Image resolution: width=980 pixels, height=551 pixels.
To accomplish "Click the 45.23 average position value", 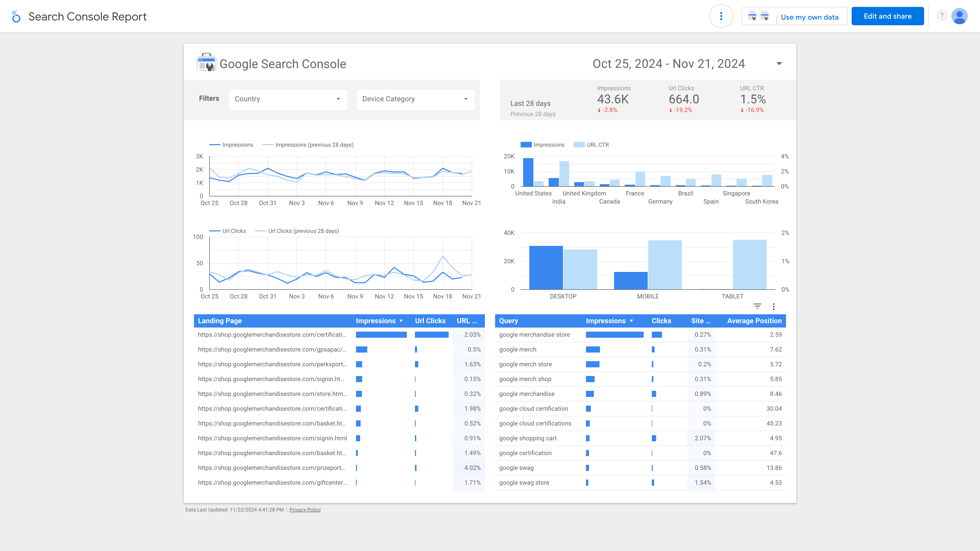I will tap(774, 423).
